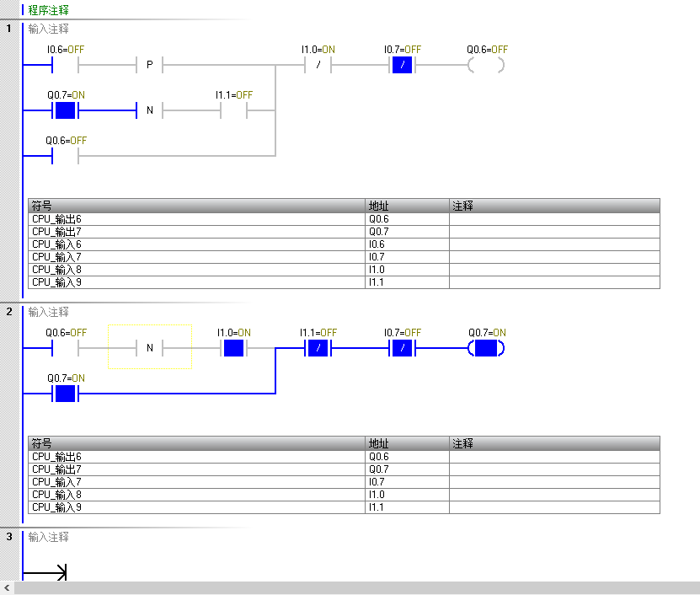Image resolution: width=700 pixels, height=595 pixels.
Task: Select the N edge contact in network 1
Action: coord(149,110)
